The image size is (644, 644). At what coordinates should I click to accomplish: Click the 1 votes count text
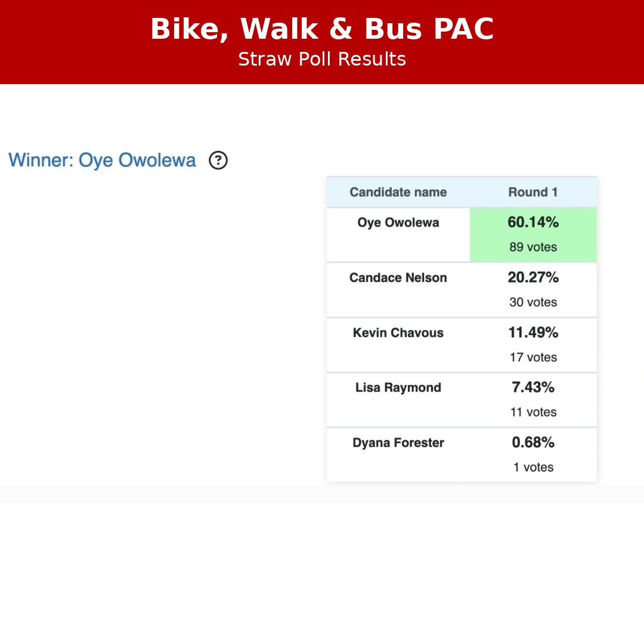point(533,467)
